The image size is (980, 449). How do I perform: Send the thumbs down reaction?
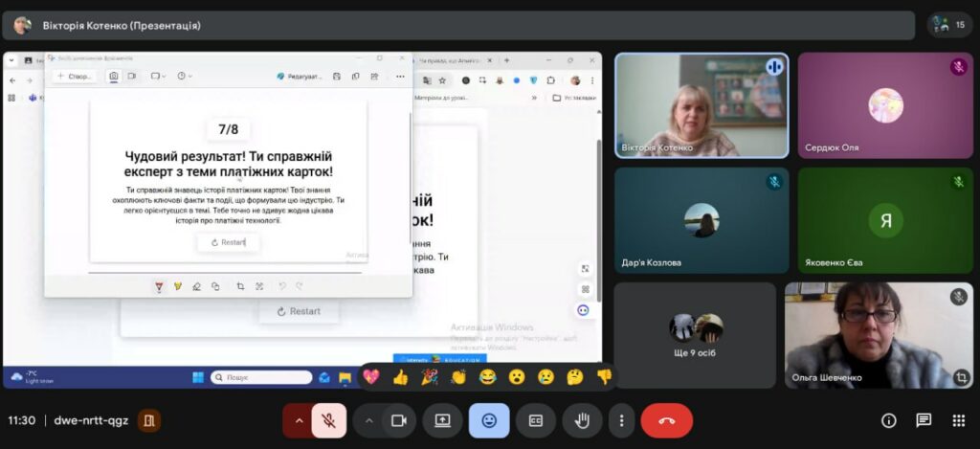coord(604,377)
